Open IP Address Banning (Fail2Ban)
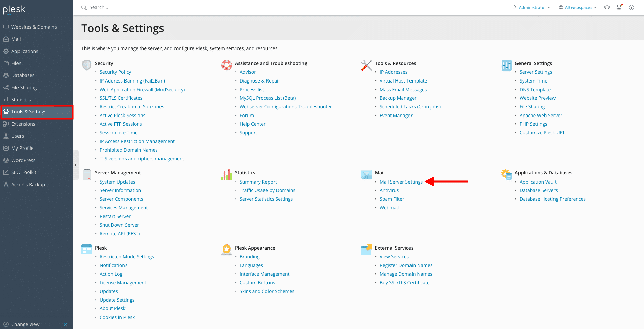The width and height of the screenshot is (644, 329). (x=132, y=81)
